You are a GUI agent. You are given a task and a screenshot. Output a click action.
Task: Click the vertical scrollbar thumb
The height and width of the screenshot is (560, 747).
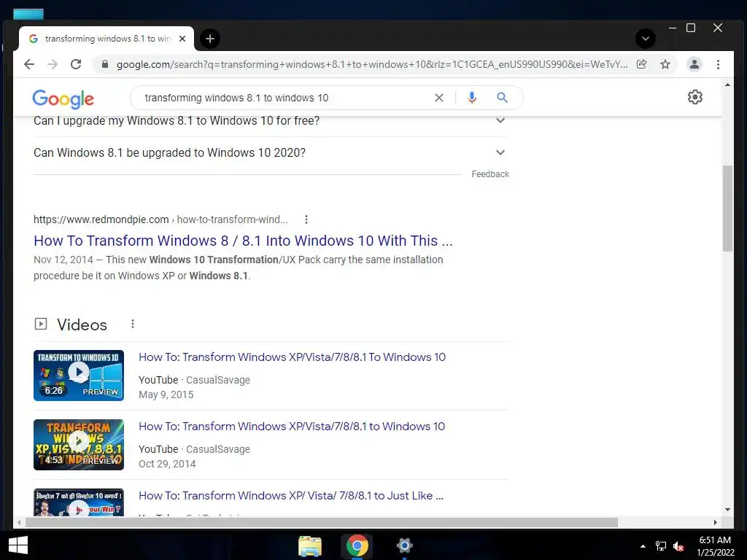click(727, 208)
